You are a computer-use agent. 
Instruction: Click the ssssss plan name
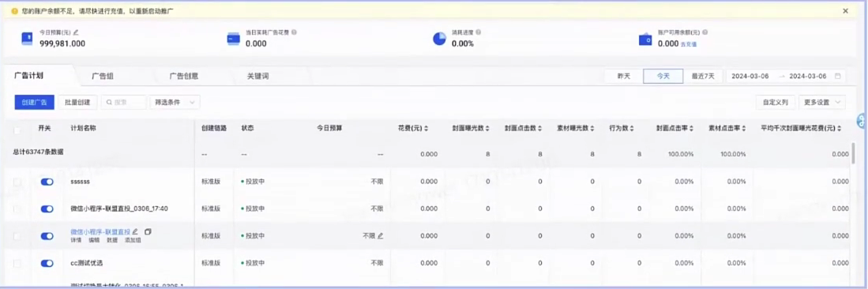click(80, 182)
